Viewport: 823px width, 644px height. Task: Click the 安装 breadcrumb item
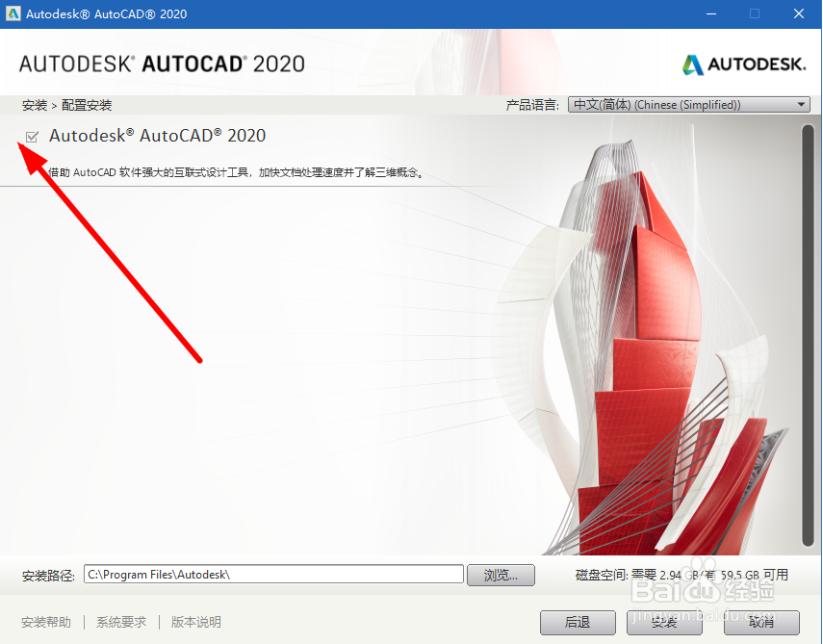point(35,105)
